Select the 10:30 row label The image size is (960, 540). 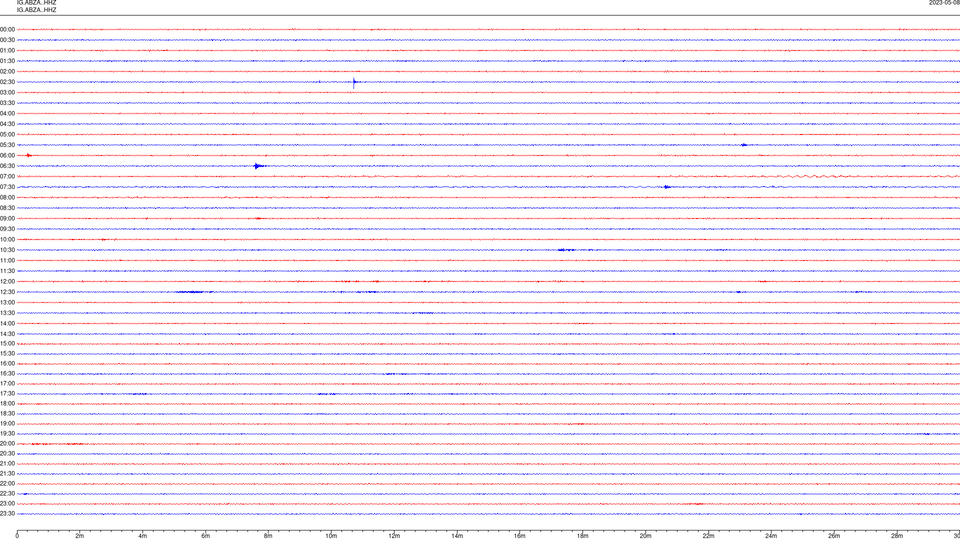(7, 250)
